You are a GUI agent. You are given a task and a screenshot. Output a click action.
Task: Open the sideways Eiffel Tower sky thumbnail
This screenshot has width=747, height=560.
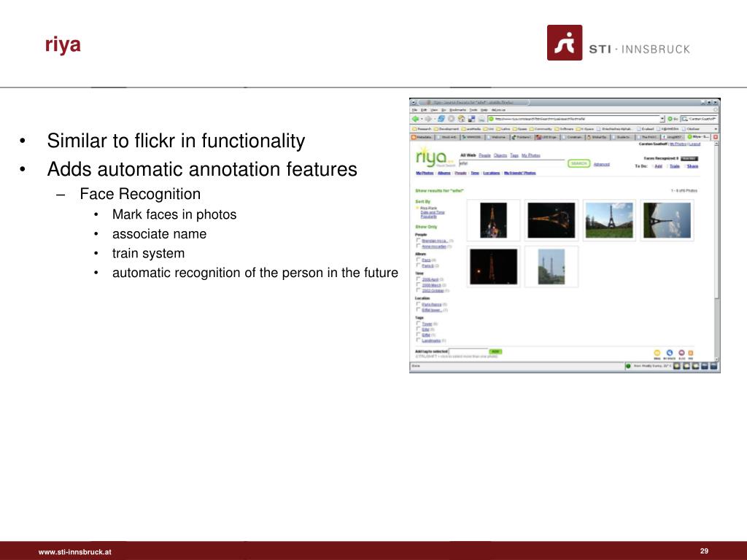(x=667, y=220)
